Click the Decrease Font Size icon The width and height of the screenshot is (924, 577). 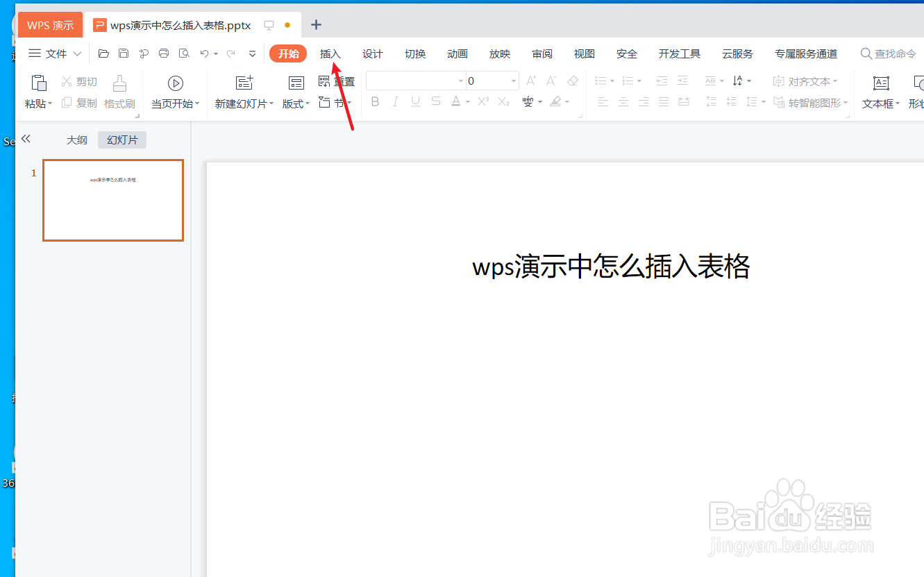click(x=551, y=81)
